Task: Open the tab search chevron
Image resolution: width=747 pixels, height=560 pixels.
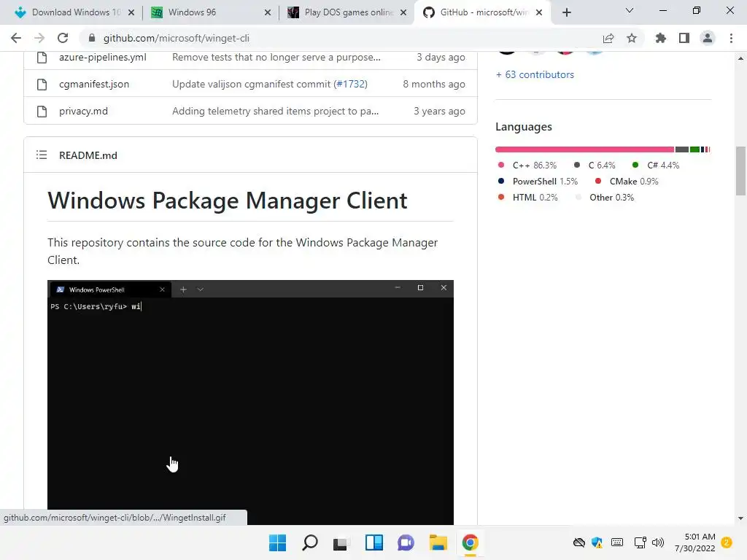Action: pyautogui.click(x=630, y=10)
